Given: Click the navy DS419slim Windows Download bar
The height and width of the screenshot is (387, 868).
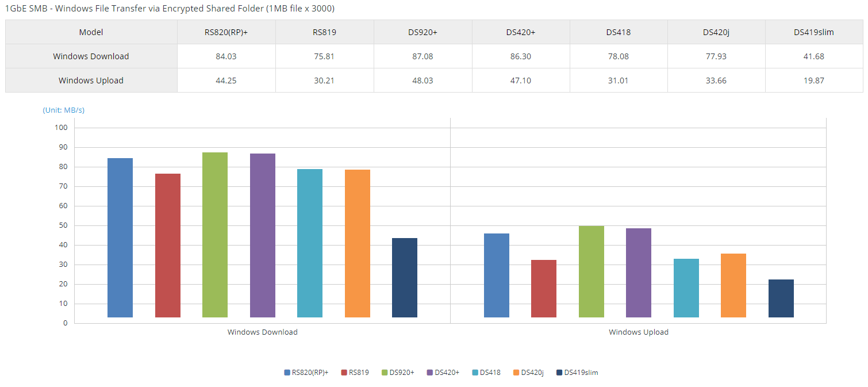Looking at the screenshot, I should tap(405, 278).
